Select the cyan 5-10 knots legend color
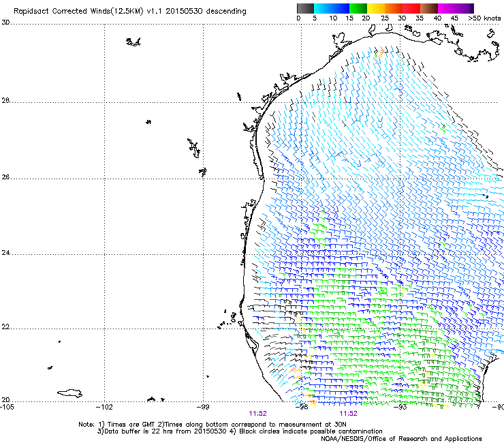The height and width of the screenshot is (443, 504). pyautogui.click(x=323, y=8)
